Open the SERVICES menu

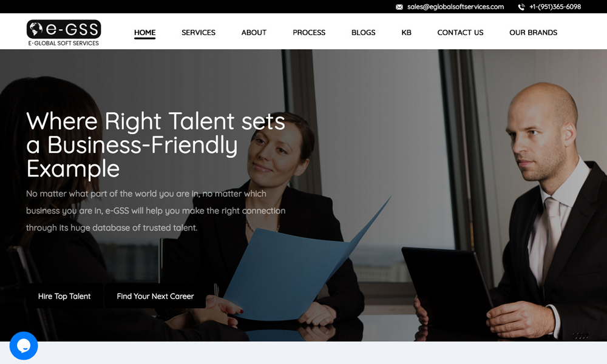(198, 33)
